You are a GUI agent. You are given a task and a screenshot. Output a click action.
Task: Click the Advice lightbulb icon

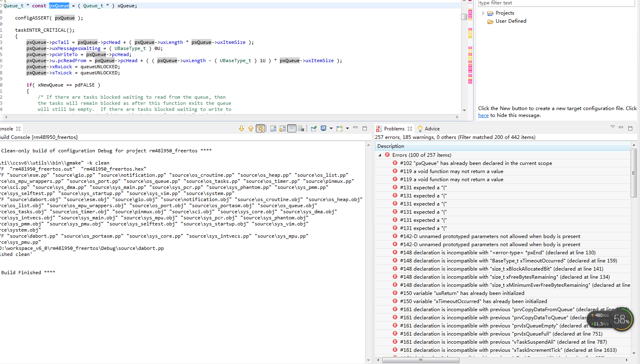pyautogui.click(x=420, y=129)
